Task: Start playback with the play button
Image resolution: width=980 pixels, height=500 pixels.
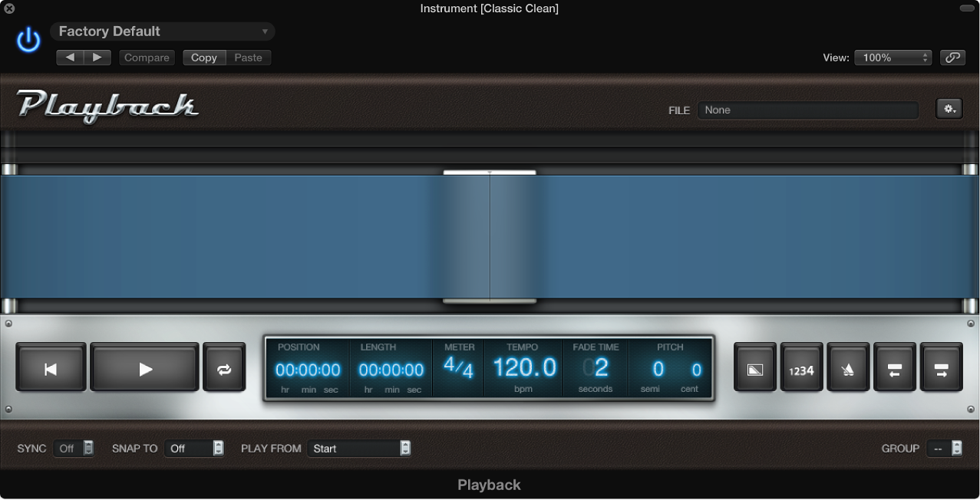Action: tap(144, 367)
